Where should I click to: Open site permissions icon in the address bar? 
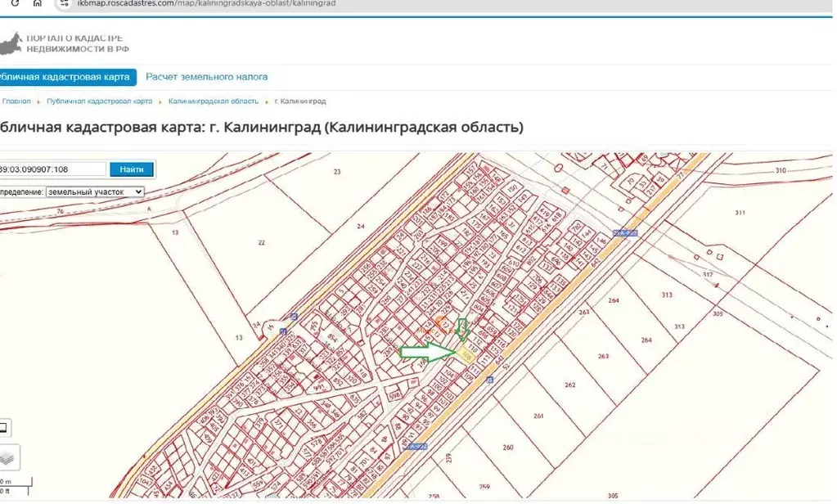[64, 3]
